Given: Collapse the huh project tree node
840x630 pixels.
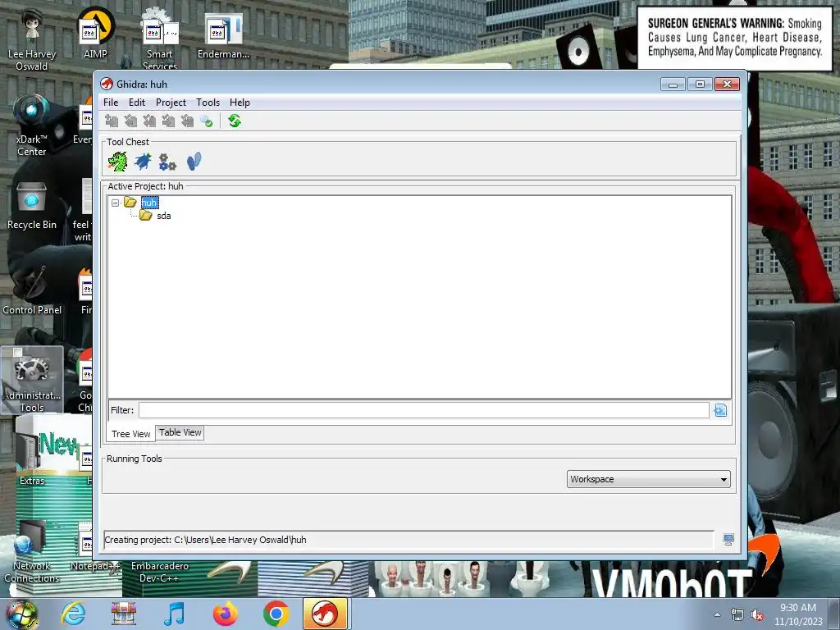Looking at the screenshot, I should (115, 203).
